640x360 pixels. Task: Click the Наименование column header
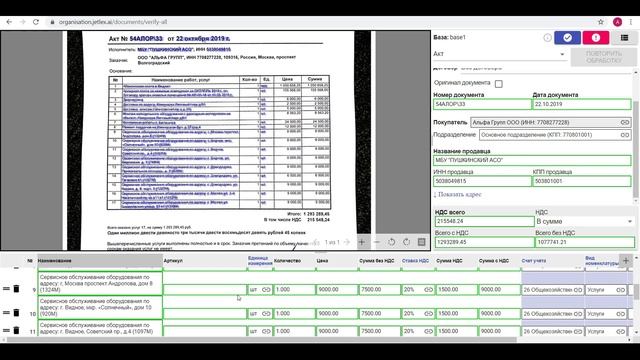tap(100, 260)
